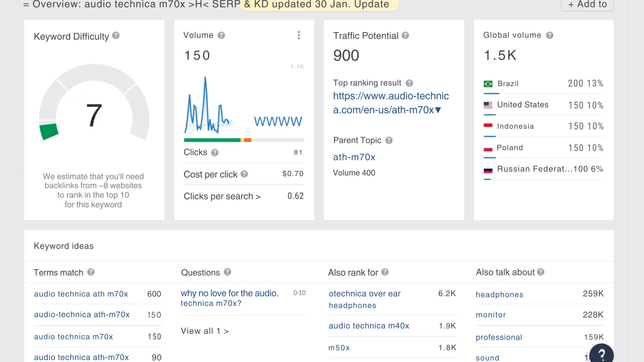Click the United States flag icon
This screenshot has width=644, height=362.
[x=488, y=105]
